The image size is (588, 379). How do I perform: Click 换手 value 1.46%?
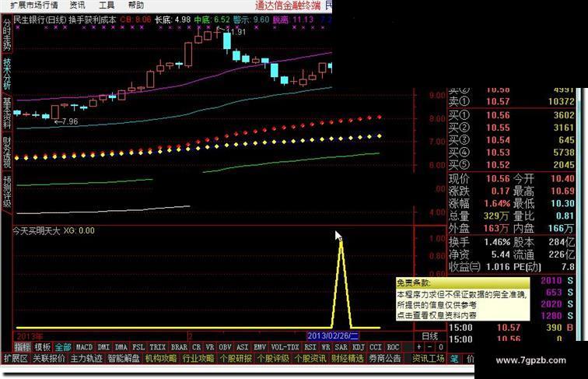point(497,242)
